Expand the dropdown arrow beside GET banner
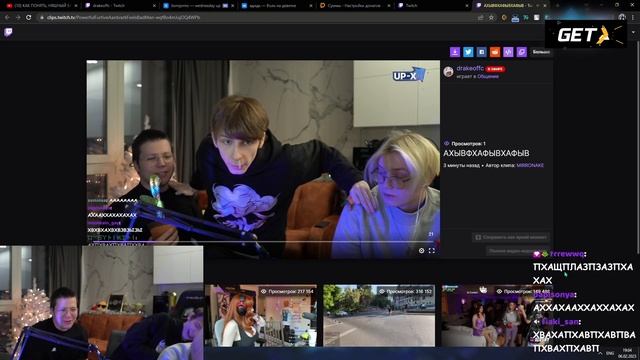Screen dimensions: 640x360 click(633, 33)
